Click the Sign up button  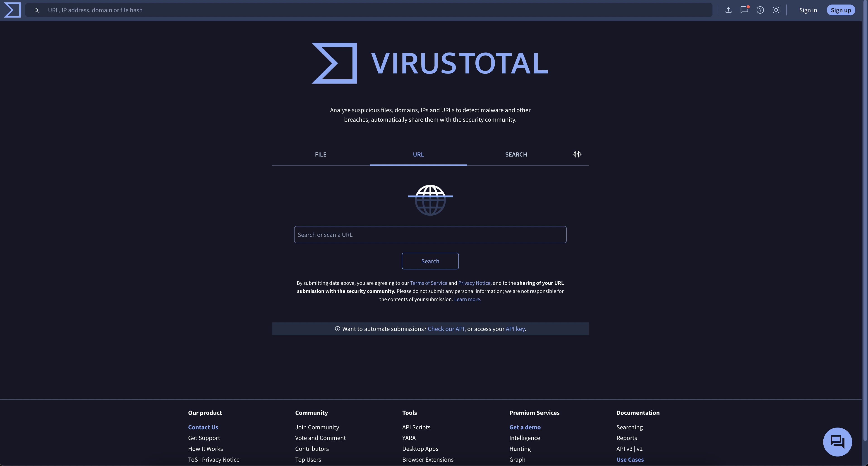pyautogui.click(x=841, y=10)
